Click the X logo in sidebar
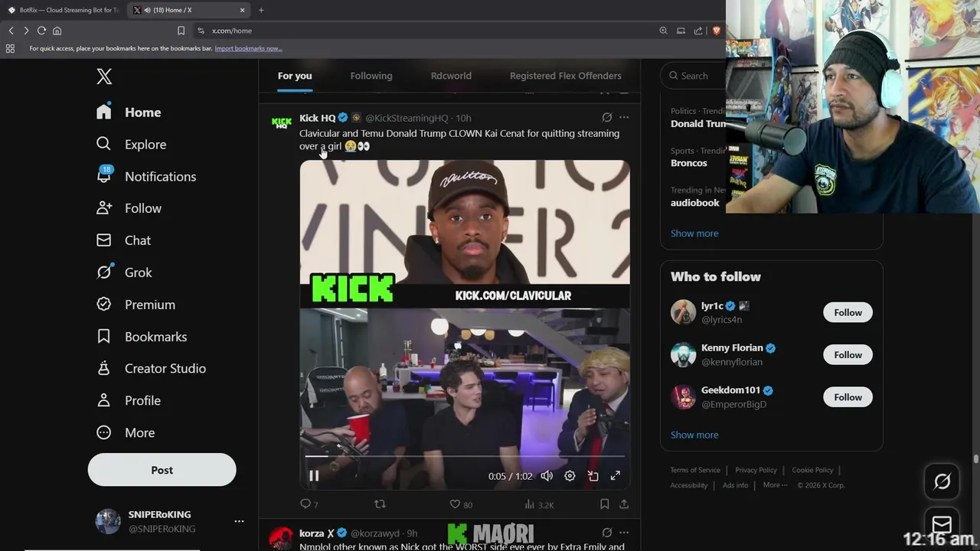The width and height of the screenshot is (980, 551). pos(104,77)
